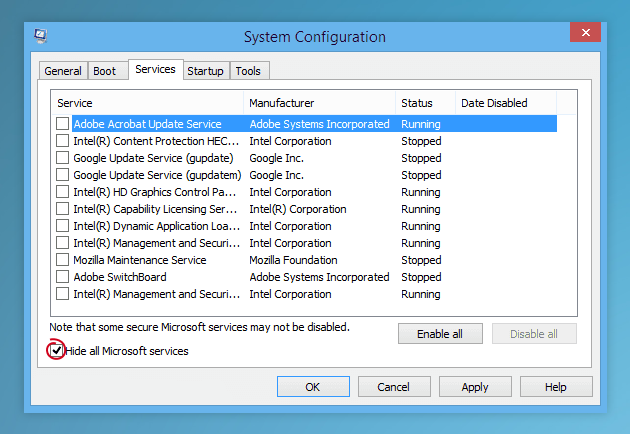Click the System Configuration title bar icon
Viewport: 630px width, 434px height.
point(41,36)
